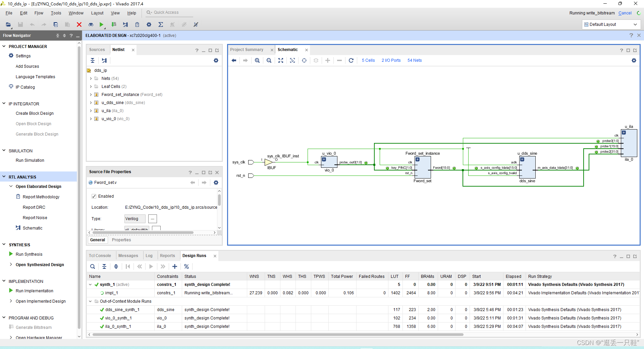Click the Type browse button next to Verilog

coord(152,219)
